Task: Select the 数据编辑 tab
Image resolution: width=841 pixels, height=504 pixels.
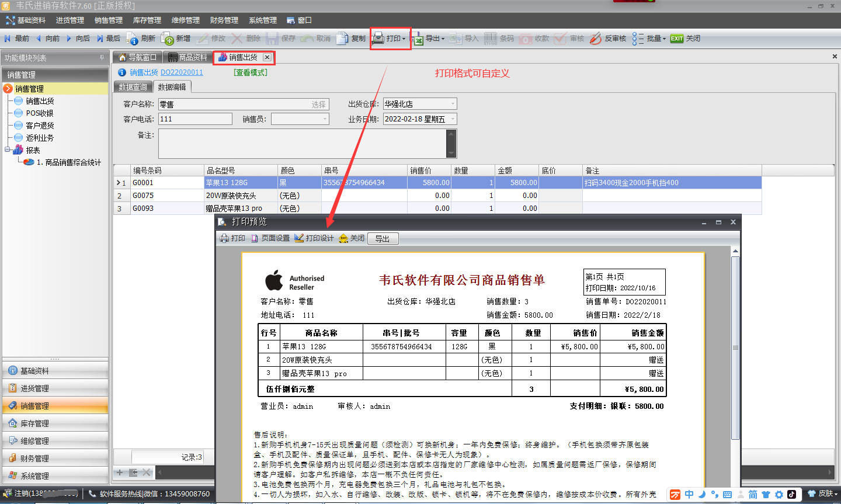Action: click(172, 87)
